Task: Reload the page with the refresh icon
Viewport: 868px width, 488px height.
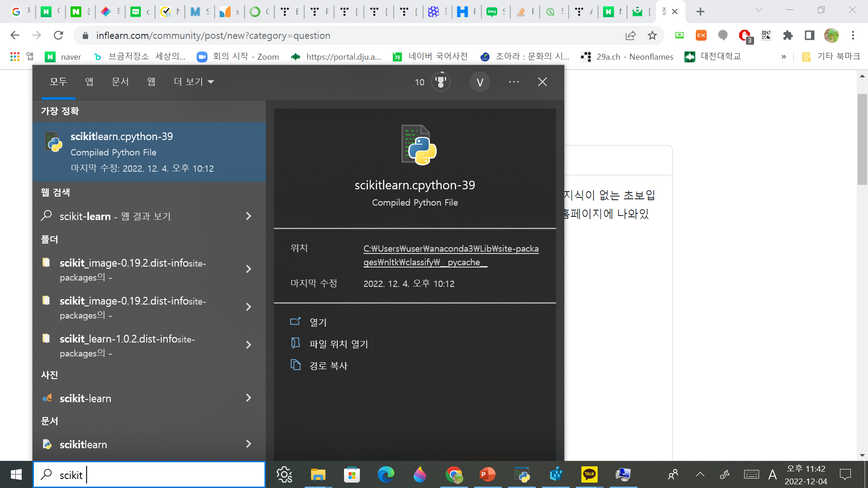Action: click(x=58, y=35)
